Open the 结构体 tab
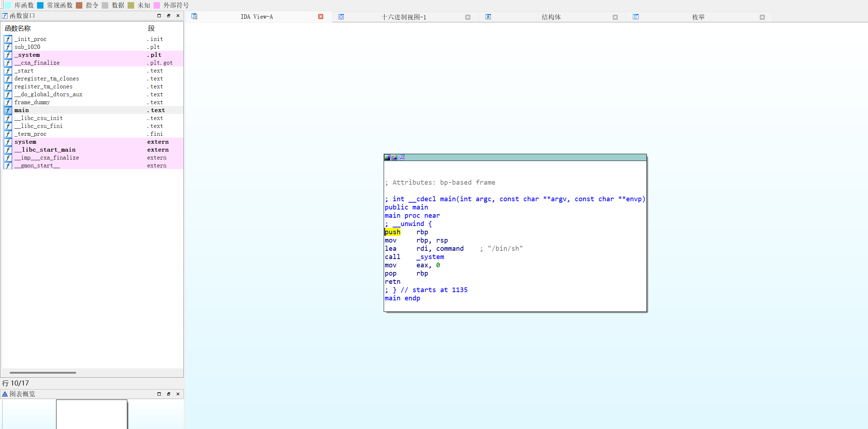 click(x=551, y=17)
